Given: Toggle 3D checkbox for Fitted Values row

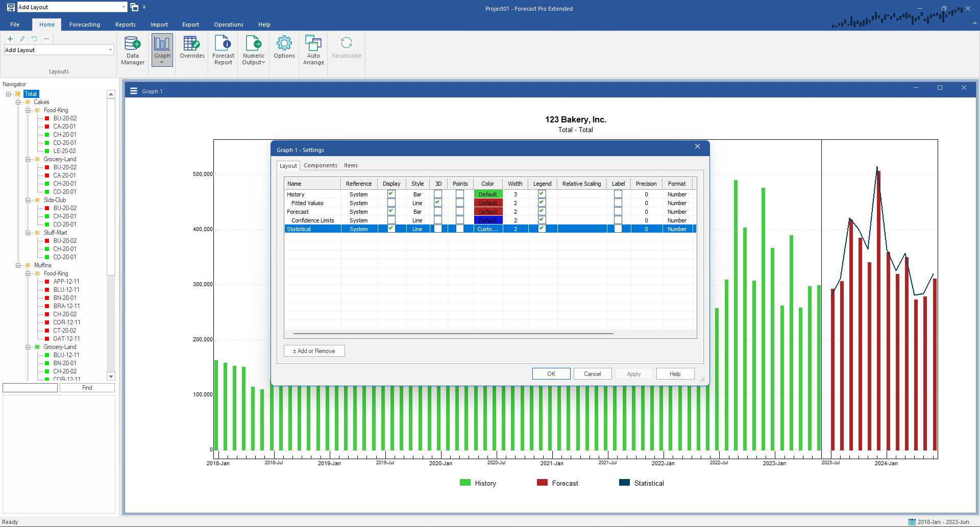Looking at the screenshot, I should [438, 203].
